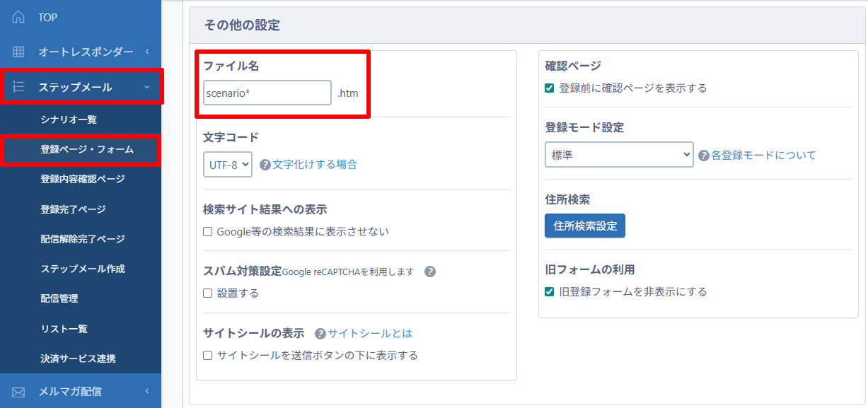Click the ステップメール list icon
This screenshot has height=408, width=868.
(x=18, y=87)
